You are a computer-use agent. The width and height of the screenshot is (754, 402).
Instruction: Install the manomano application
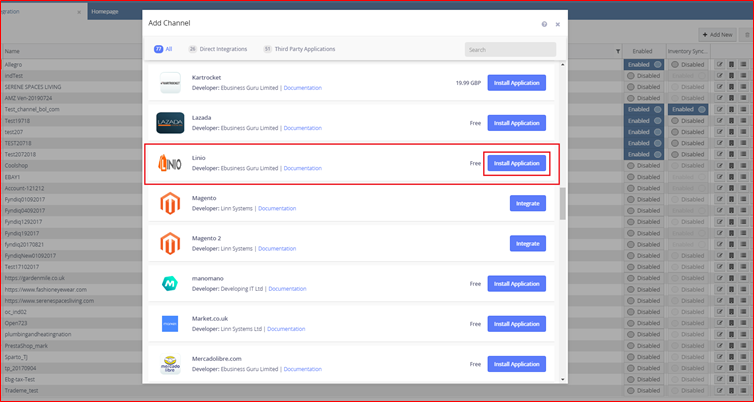click(x=516, y=284)
